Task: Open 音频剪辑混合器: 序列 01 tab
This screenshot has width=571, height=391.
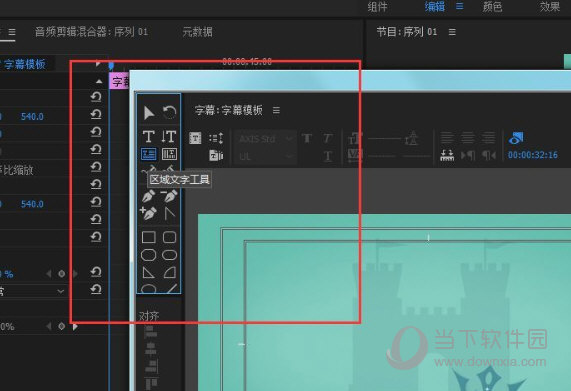Action: click(91, 32)
